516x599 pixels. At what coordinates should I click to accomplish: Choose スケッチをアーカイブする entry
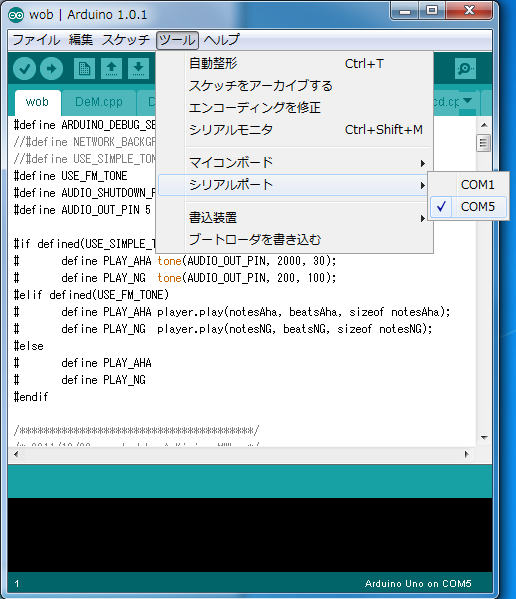pyautogui.click(x=293, y=86)
